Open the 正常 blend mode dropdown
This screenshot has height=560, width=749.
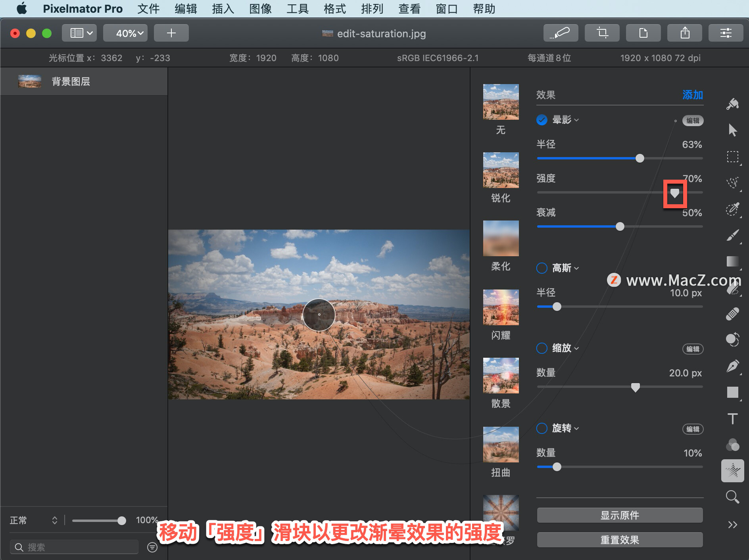[x=33, y=520]
